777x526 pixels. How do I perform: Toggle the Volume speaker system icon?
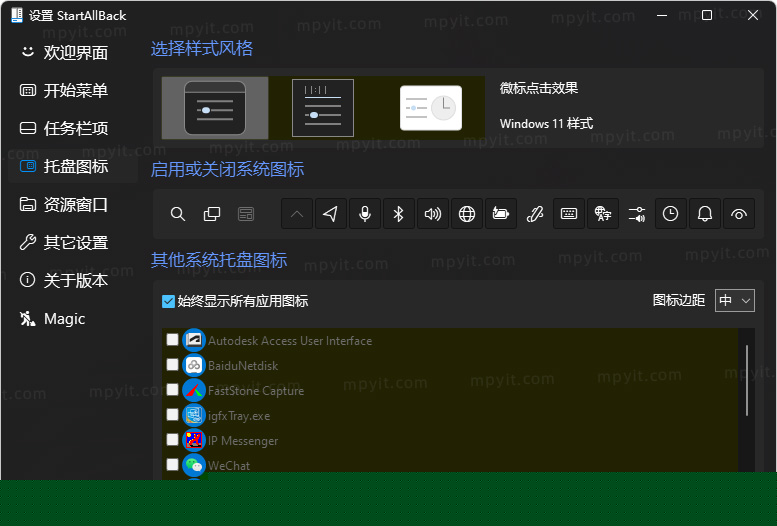point(433,214)
